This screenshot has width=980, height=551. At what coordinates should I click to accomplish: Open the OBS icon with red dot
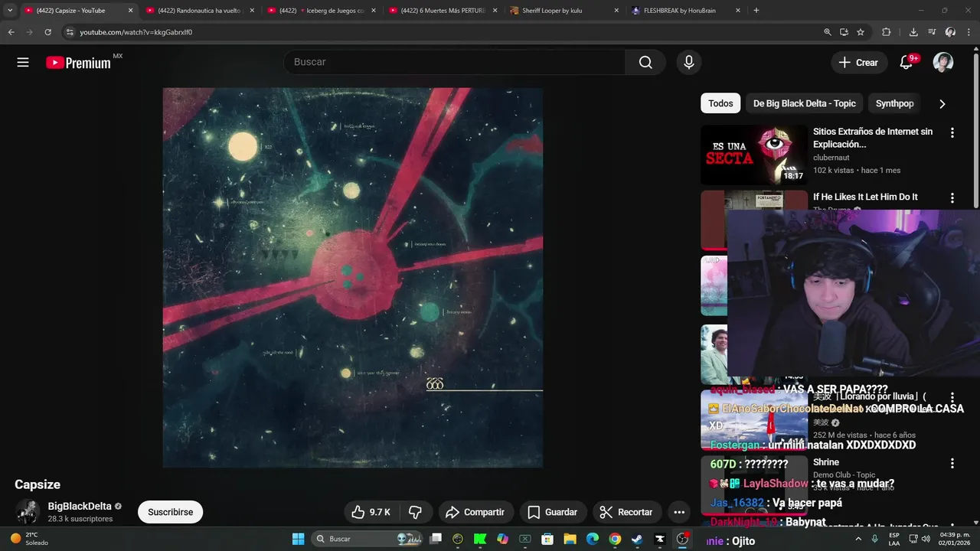coord(682,539)
